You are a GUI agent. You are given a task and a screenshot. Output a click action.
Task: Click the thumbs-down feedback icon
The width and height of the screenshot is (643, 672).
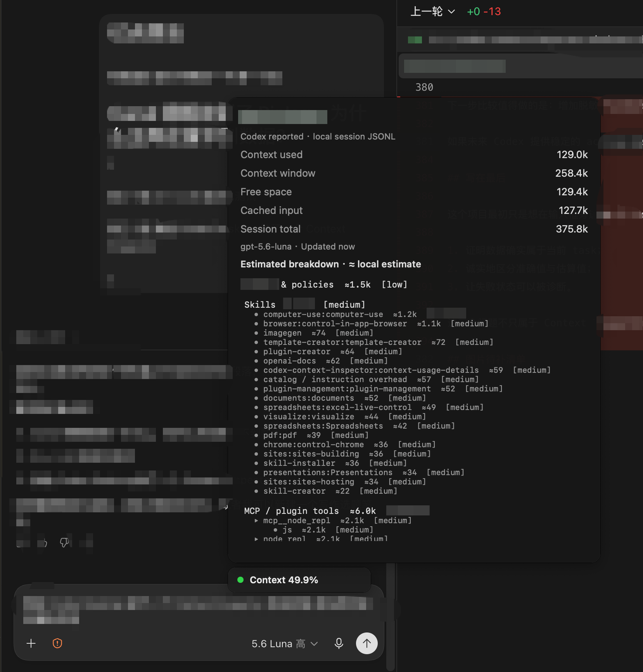click(64, 543)
